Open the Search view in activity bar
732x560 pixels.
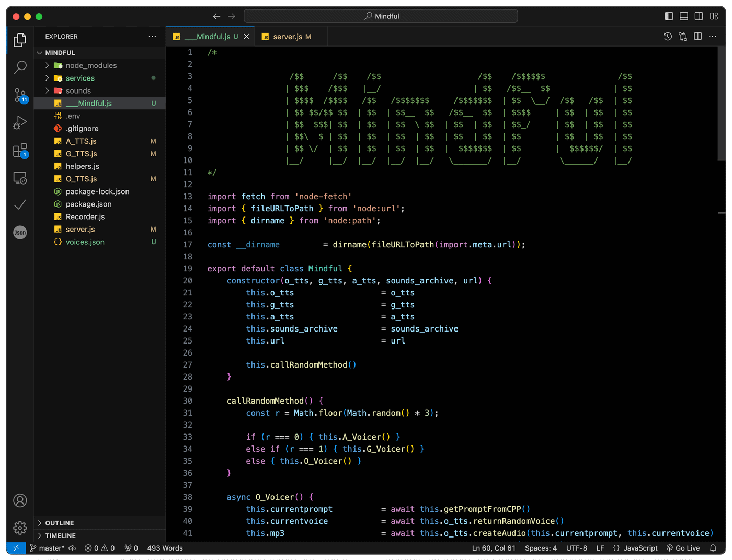click(20, 67)
